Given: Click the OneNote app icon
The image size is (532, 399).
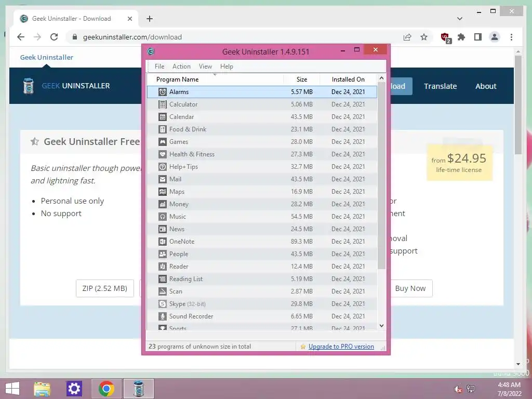Looking at the screenshot, I should [x=163, y=242].
